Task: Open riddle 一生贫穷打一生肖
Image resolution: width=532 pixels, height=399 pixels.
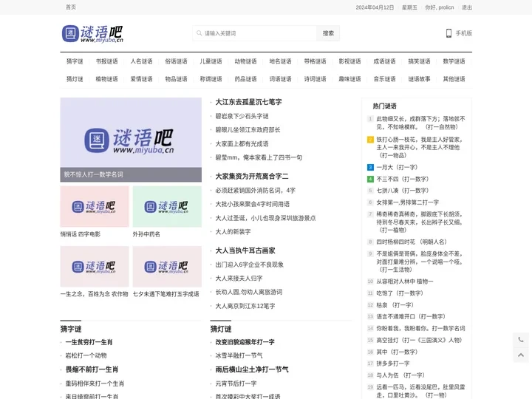Action: tap(89, 342)
